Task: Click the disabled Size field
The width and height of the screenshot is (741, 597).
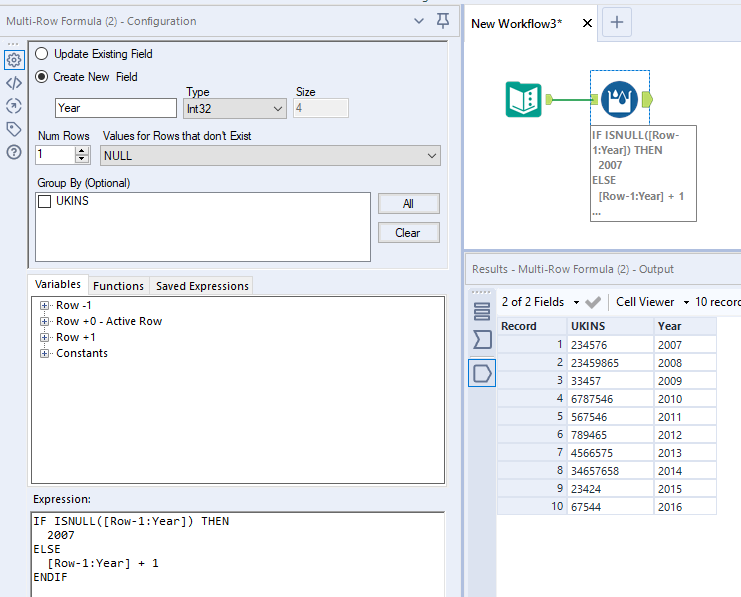Action: [321, 108]
